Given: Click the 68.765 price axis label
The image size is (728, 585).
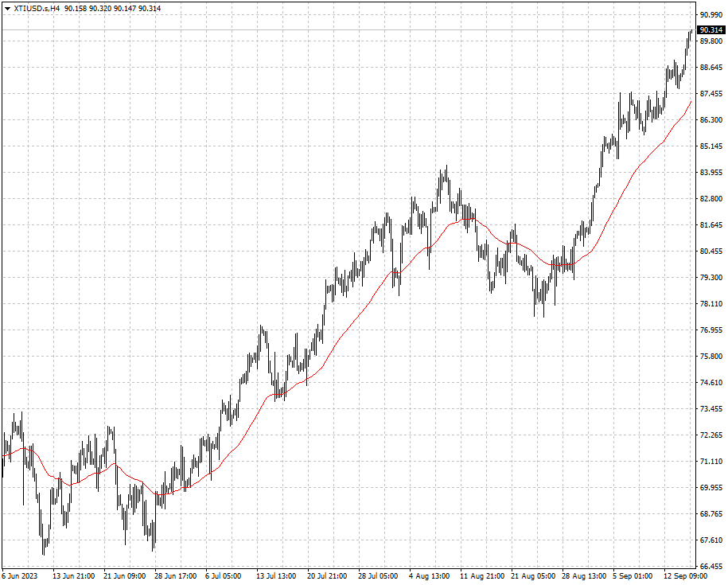Looking at the screenshot, I should click(x=710, y=514).
